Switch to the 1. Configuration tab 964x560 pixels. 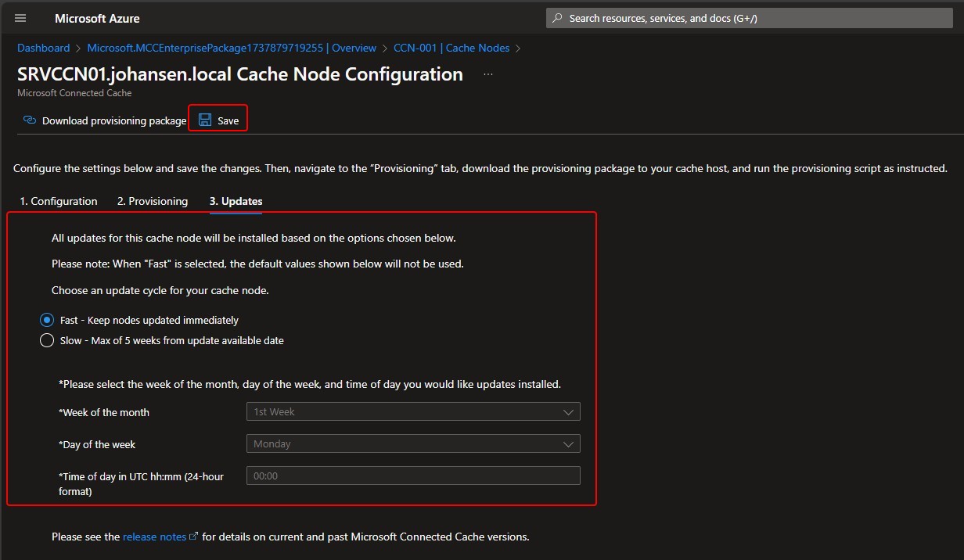[x=59, y=201]
